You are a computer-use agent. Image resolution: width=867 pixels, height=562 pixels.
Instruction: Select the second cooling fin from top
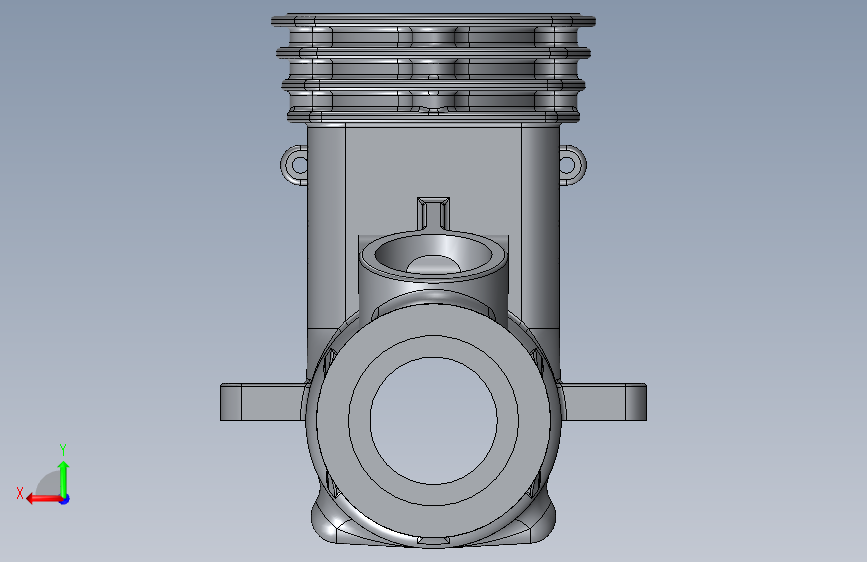434,53
